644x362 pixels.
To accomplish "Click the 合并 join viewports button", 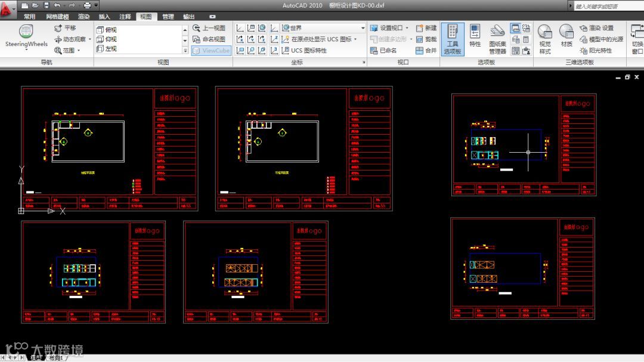I will 426,51.
